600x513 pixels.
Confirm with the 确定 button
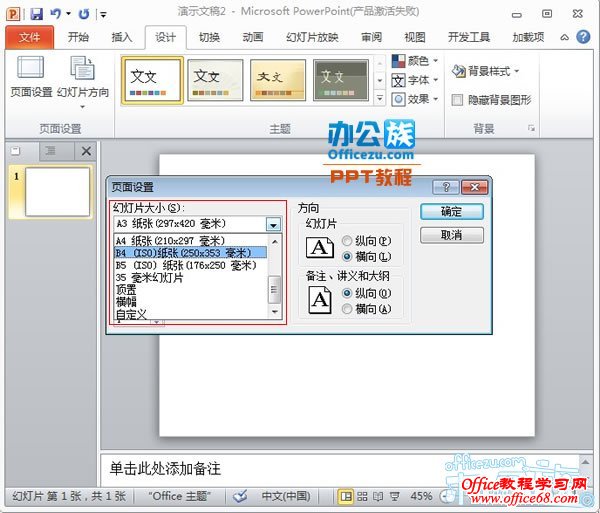pyautogui.click(x=452, y=212)
